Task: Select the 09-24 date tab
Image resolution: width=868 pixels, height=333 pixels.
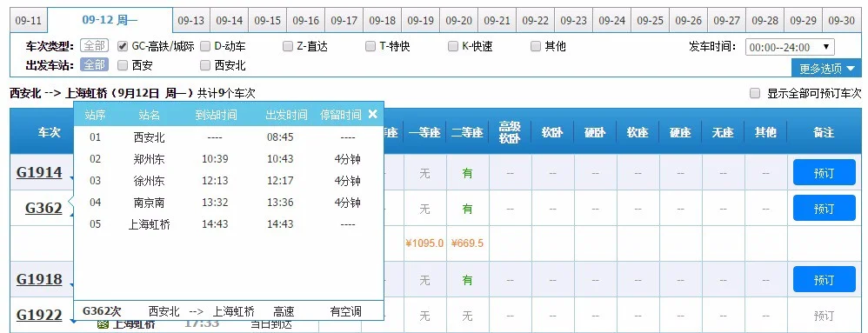Action: [611, 21]
